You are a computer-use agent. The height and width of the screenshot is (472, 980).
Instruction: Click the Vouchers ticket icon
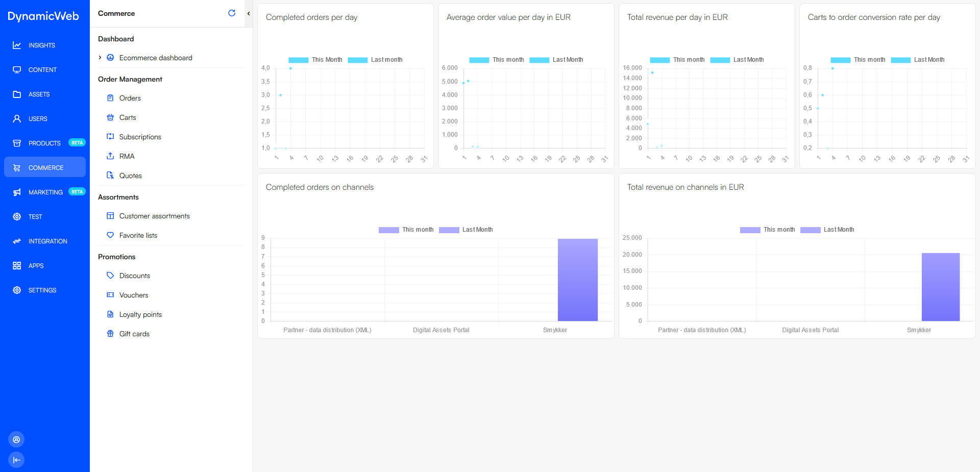pyautogui.click(x=110, y=295)
